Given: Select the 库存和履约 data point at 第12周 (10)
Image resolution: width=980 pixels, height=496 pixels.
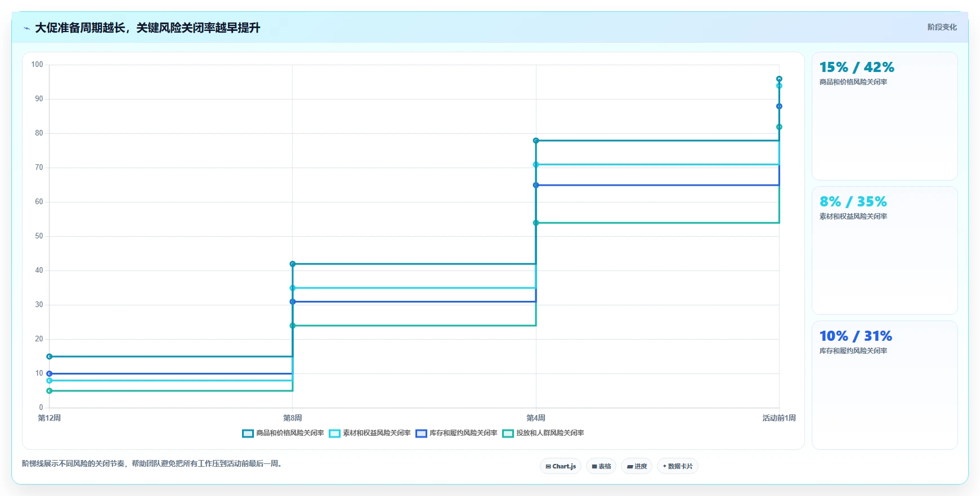Looking at the screenshot, I should (x=49, y=373).
